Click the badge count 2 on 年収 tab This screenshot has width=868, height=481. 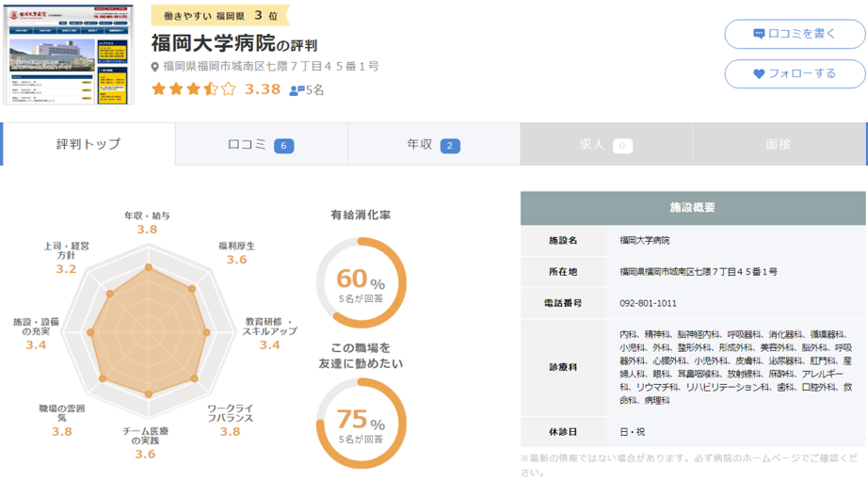pos(449,146)
